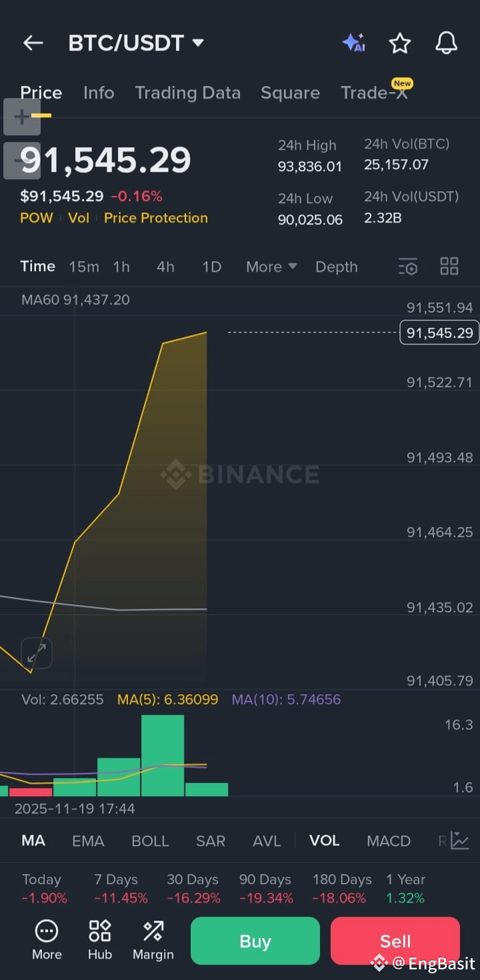Tap the POW tag

click(x=37, y=218)
